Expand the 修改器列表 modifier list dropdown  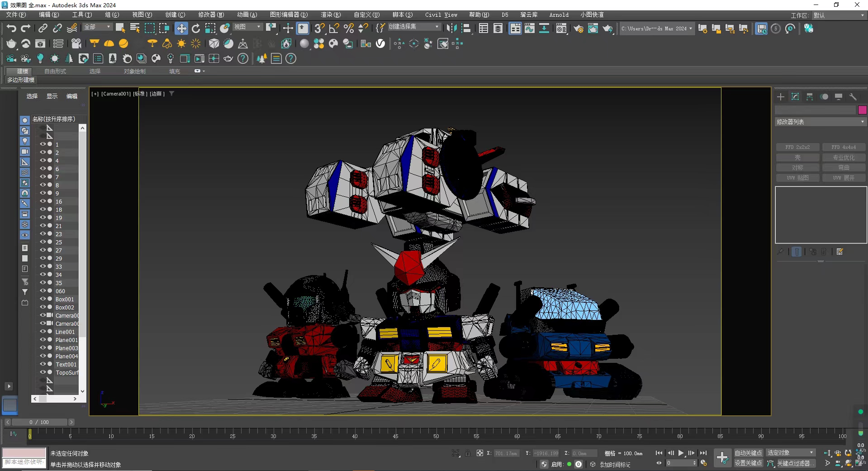[820, 122]
